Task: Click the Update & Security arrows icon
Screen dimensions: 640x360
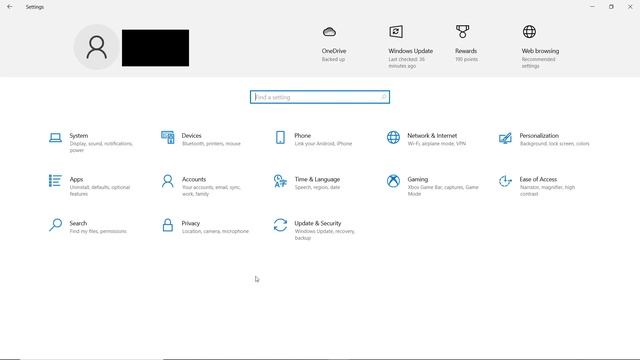Action: pyautogui.click(x=280, y=225)
